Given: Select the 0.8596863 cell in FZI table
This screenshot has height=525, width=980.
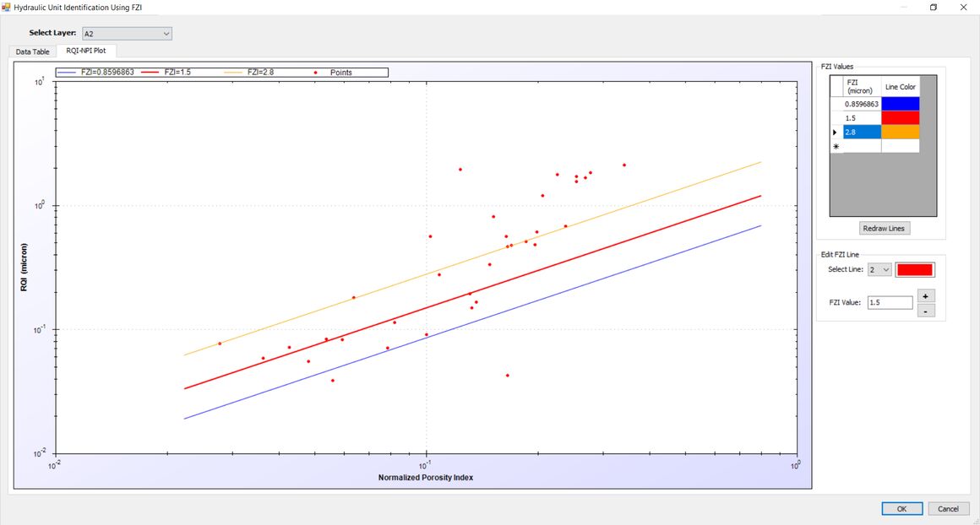Looking at the screenshot, I should click(862, 104).
